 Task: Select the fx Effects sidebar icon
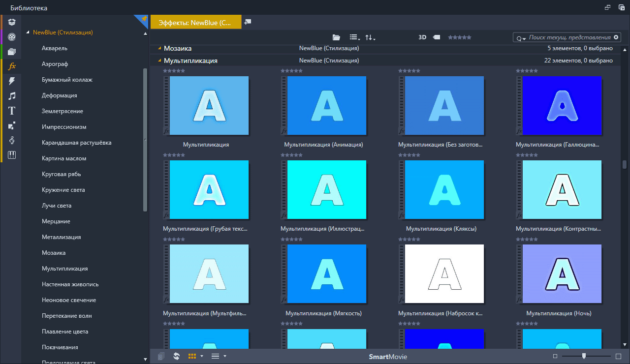click(x=12, y=66)
